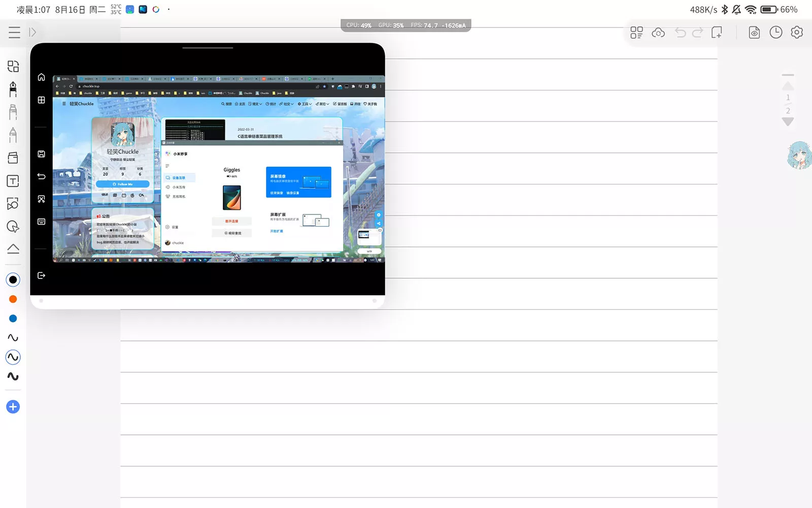Go to 主页 in blog navbar

[240, 104]
